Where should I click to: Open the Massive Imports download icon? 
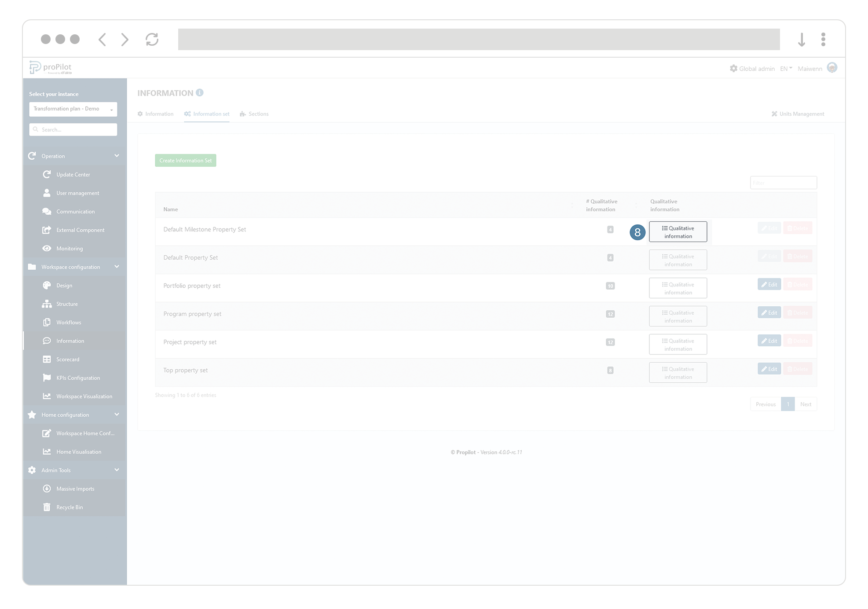tap(47, 489)
